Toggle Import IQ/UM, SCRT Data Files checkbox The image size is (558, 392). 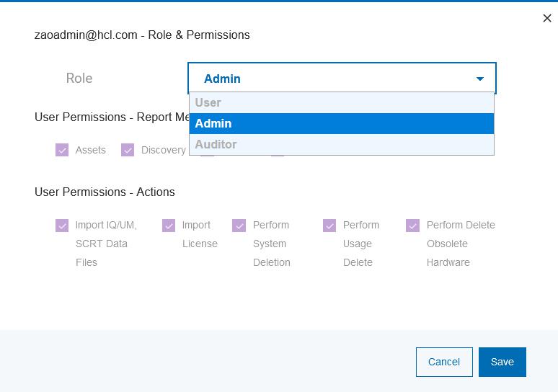click(x=62, y=226)
